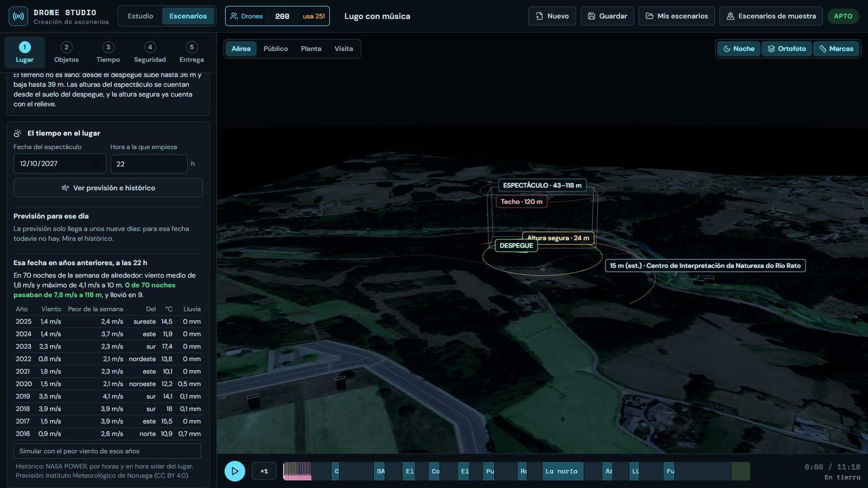Click the ESPECTÁCULO · 43–118 m label
Viewport: 868px width, 488px height.
pyautogui.click(x=542, y=185)
